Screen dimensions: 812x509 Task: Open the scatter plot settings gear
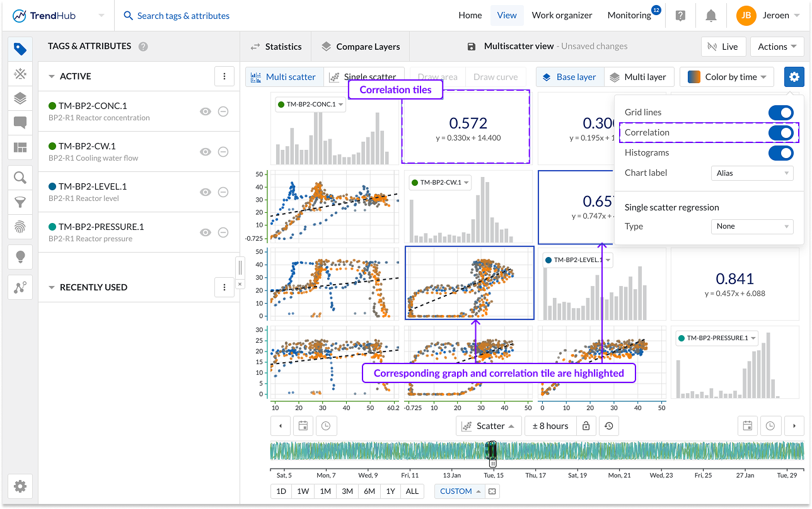(794, 77)
